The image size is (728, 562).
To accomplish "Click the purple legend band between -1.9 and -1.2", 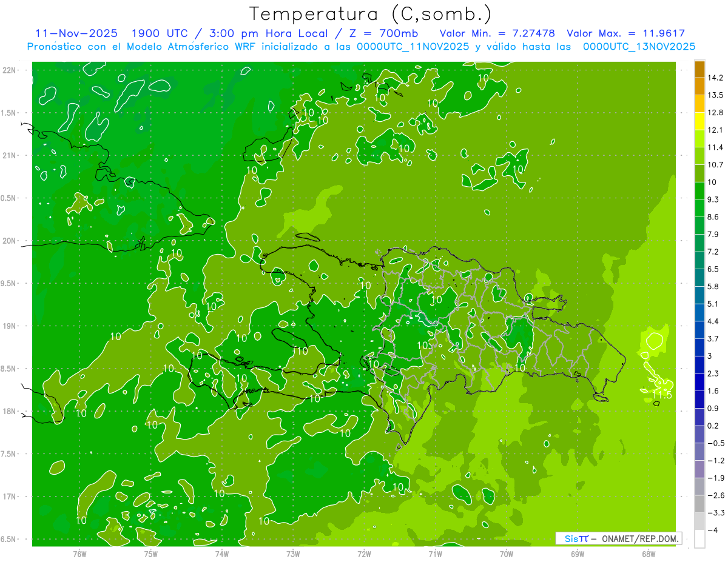I will click(x=699, y=469).
